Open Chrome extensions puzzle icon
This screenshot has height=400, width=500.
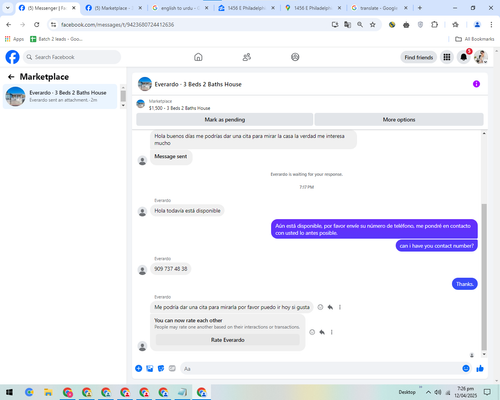pos(434,24)
